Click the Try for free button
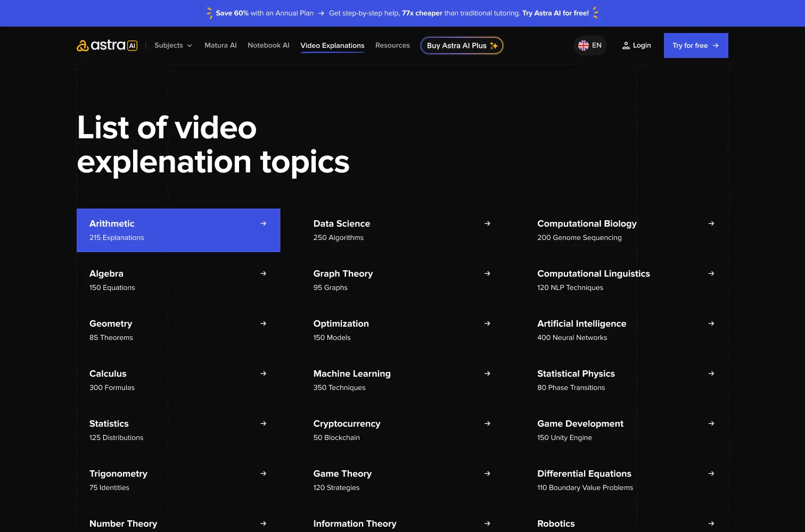The height and width of the screenshot is (532, 805). click(x=696, y=46)
